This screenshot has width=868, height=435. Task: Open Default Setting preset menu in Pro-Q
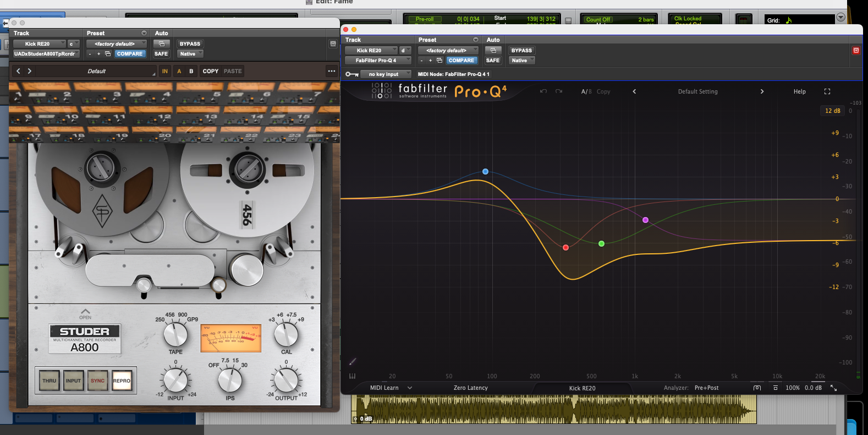coord(697,91)
